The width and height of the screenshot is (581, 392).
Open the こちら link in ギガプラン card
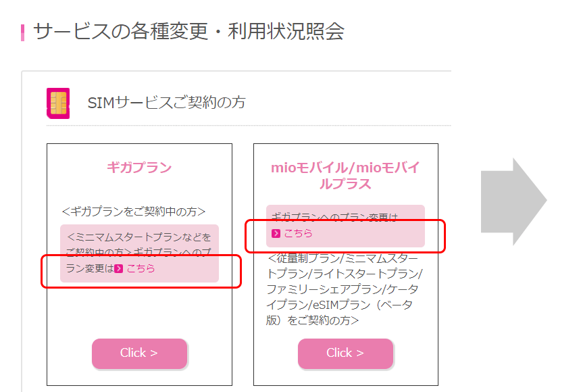[x=141, y=268]
